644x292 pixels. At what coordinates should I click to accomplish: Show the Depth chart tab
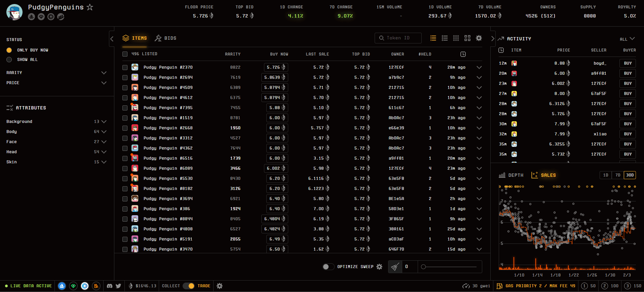pyautogui.click(x=511, y=175)
